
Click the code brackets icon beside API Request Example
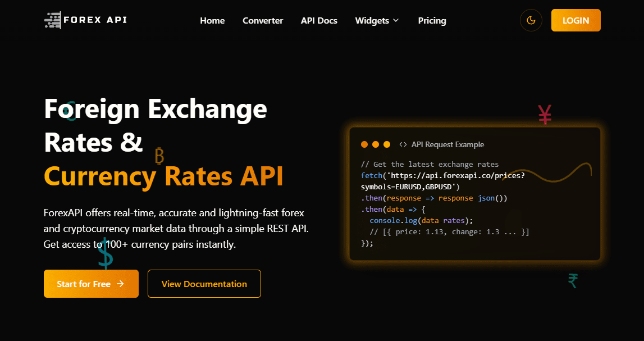pos(403,144)
